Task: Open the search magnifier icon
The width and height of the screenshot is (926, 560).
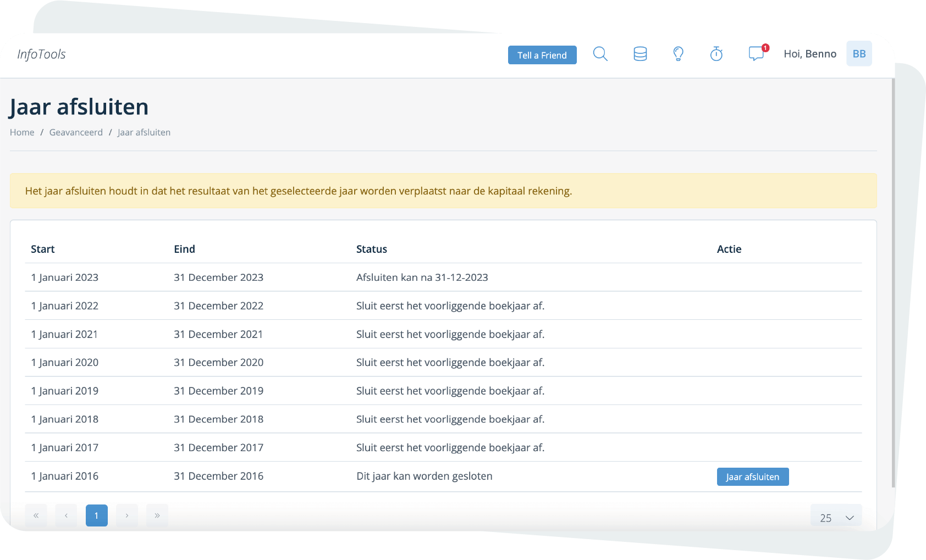Action: tap(600, 54)
